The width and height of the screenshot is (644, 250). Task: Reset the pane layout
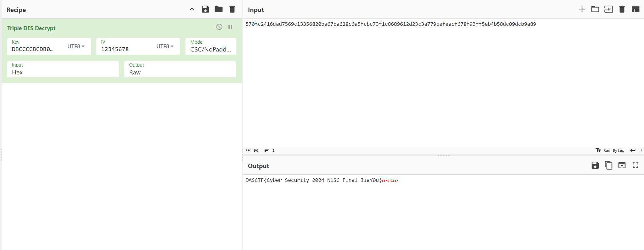636,9
